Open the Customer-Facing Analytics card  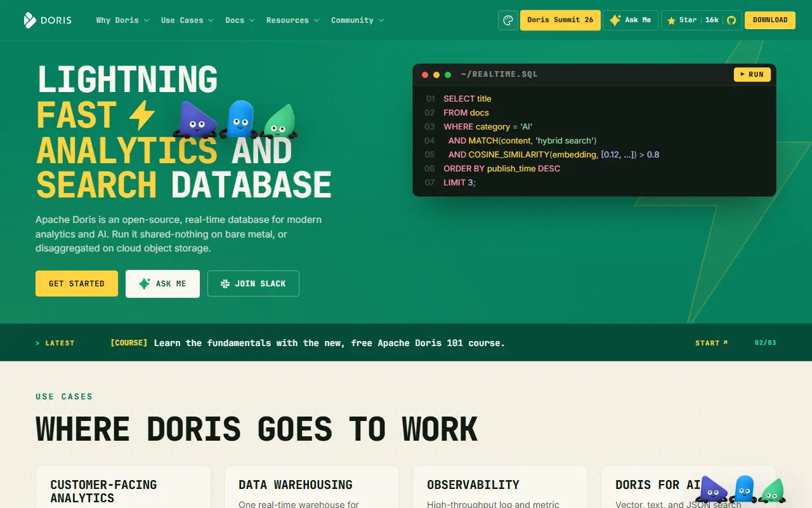pos(123,487)
